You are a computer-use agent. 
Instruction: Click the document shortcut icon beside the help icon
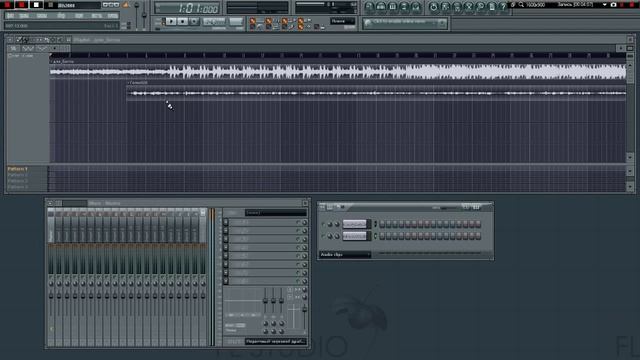point(492,7)
